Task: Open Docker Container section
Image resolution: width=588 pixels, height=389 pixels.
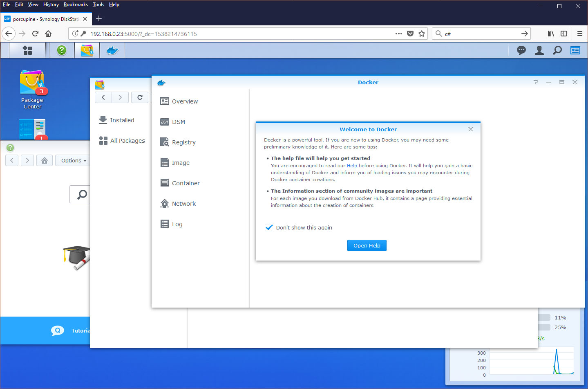Action: click(x=186, y=183)
